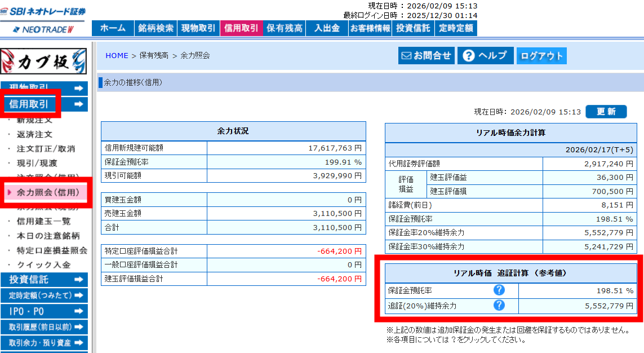Screen dimensions: 644x353
Task: Expand 信用取引 section in the sidebar
Action: click(44, 104)
